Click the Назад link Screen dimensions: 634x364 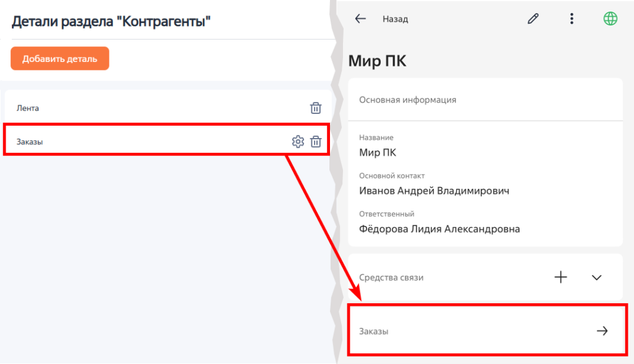[394, 19]
